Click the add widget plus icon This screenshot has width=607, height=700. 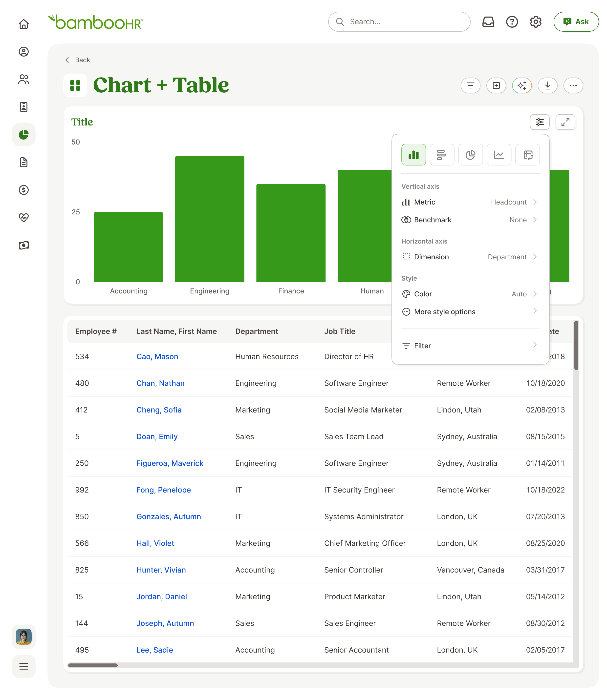(x=496, y=85)
